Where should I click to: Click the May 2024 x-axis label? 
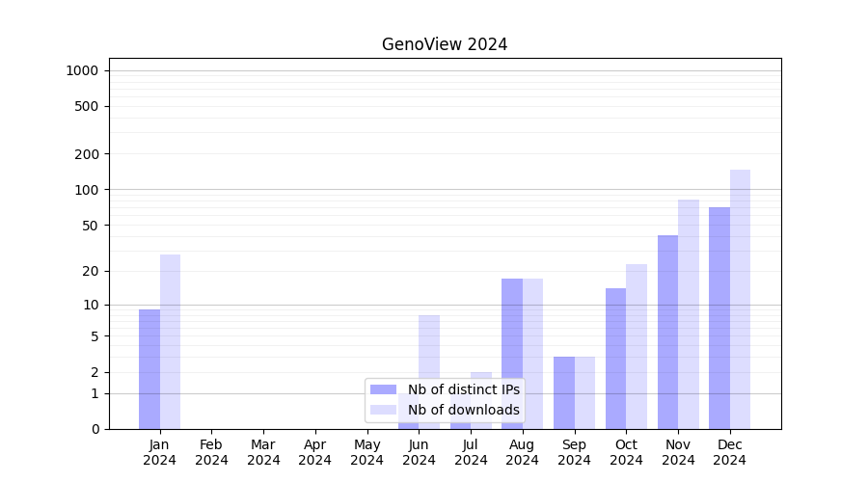coord(366,452)
